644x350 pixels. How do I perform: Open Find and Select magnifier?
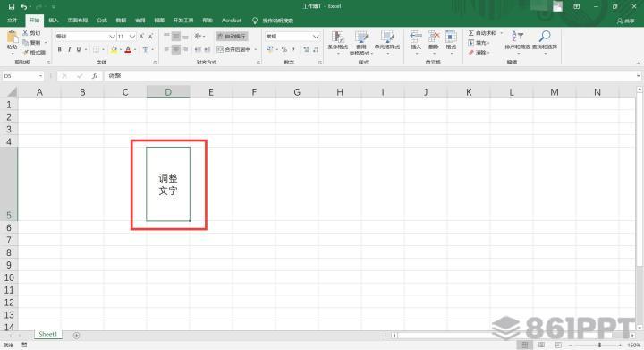click(x=545, y=41)
